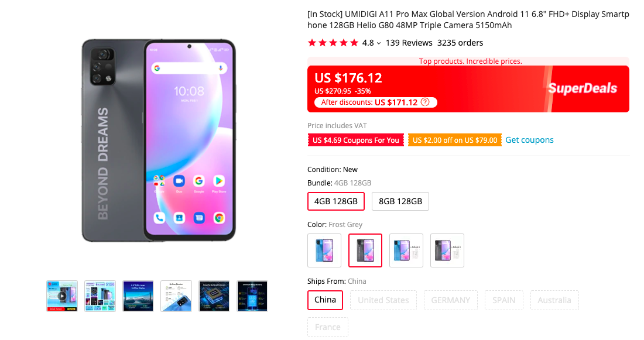644x340 pixels.
Task: Select the 8GB 128GB bundle option
Action: pyautogui.click(x=400, y=201)
